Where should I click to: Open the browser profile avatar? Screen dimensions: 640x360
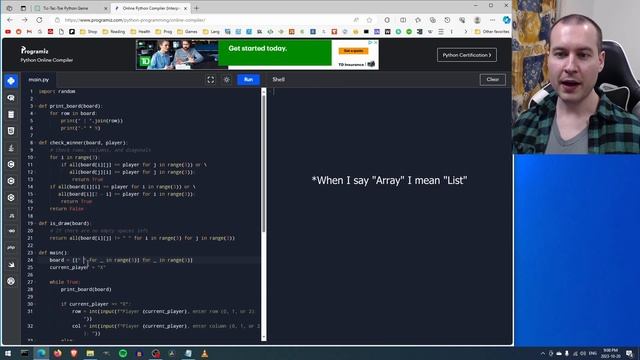pyautogui.click(x=477, y=20)
